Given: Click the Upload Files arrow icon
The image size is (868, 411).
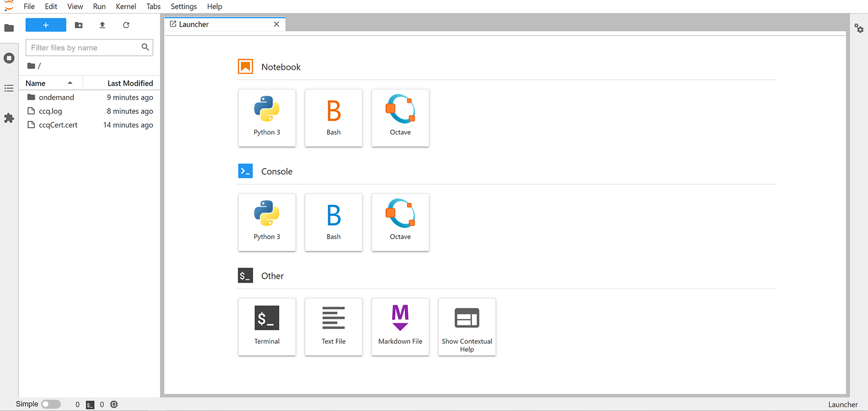Looking at the screenshot, I should point(102,25).
